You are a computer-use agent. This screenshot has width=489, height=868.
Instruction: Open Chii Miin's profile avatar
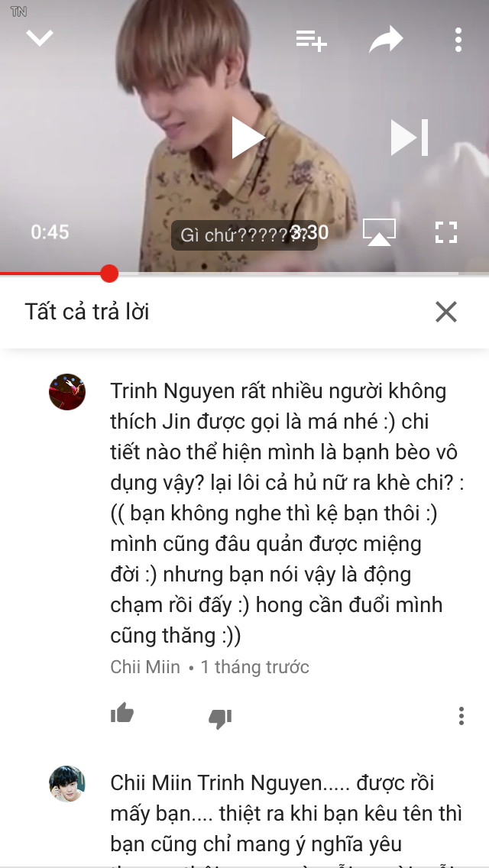[x=67, y=392]
